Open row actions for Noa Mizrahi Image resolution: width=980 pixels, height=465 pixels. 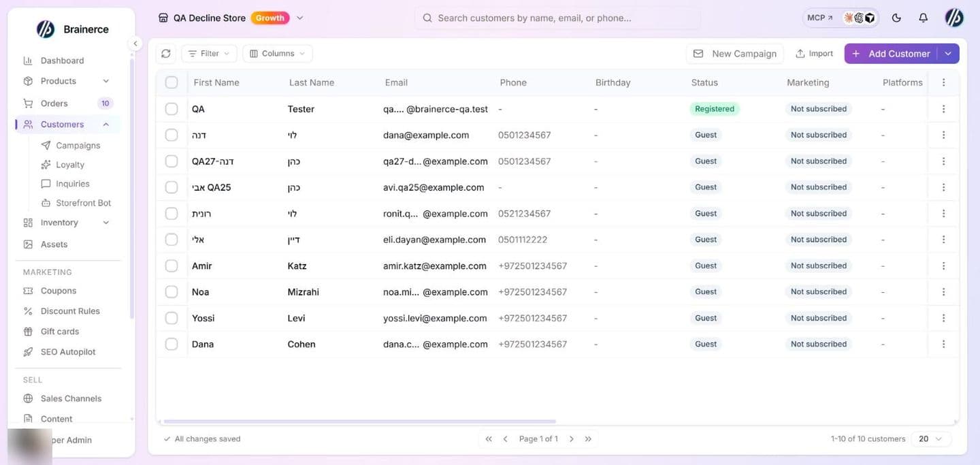coord(943,292)
